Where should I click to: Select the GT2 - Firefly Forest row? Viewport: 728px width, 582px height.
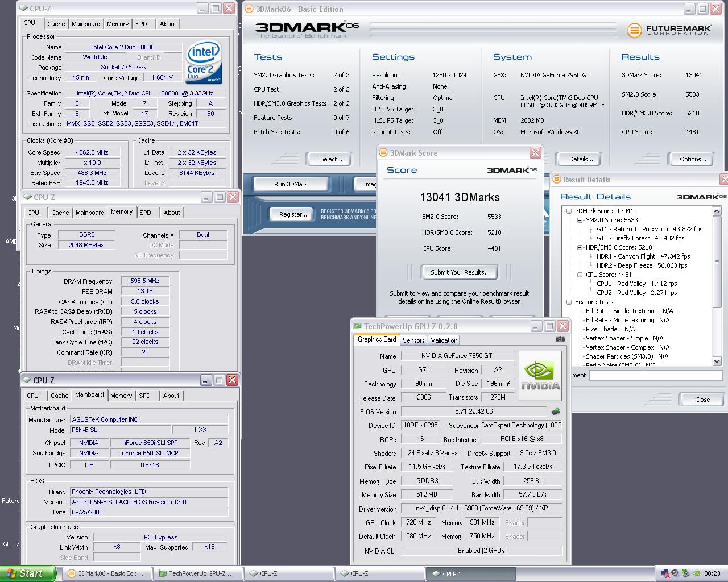pos(640,238)
